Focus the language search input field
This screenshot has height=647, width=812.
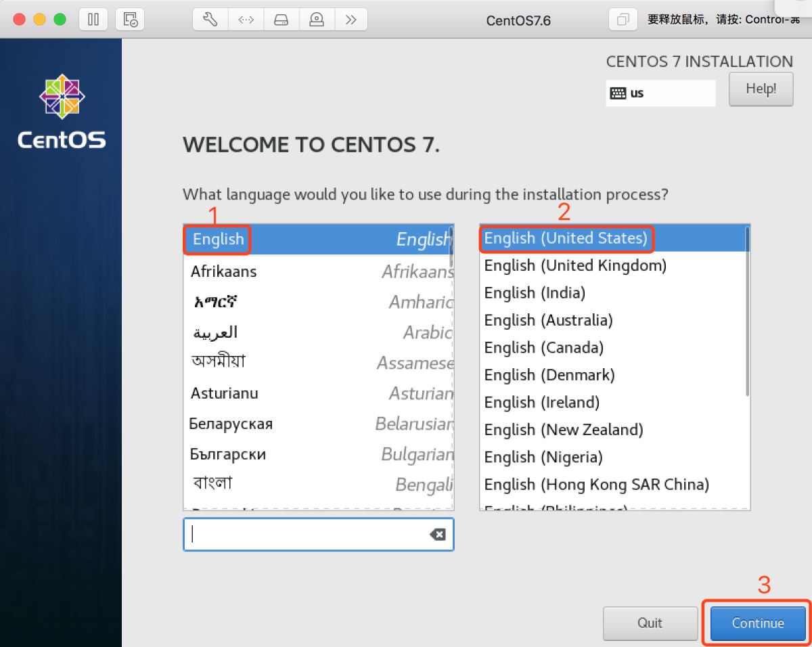click(x=318, y=535)
